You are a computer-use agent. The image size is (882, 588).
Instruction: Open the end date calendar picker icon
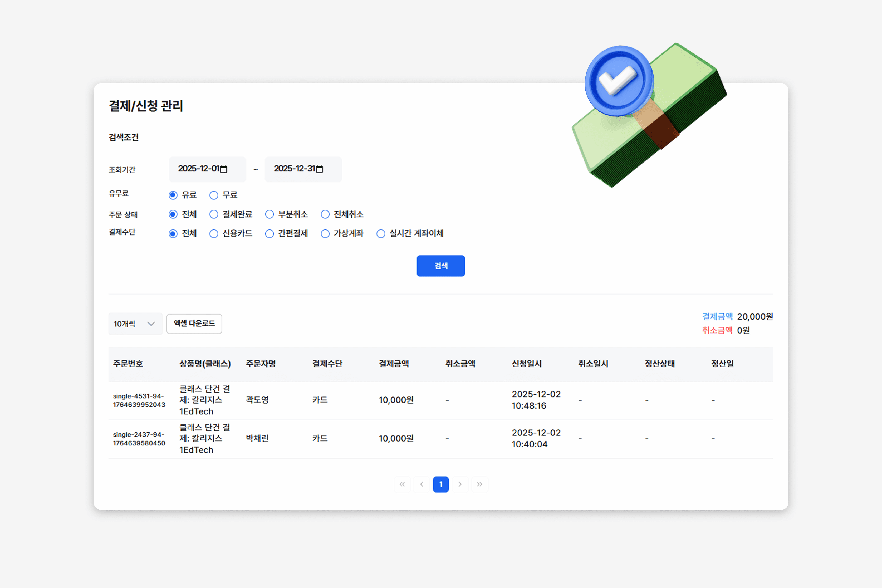click(x=320, y=169)
